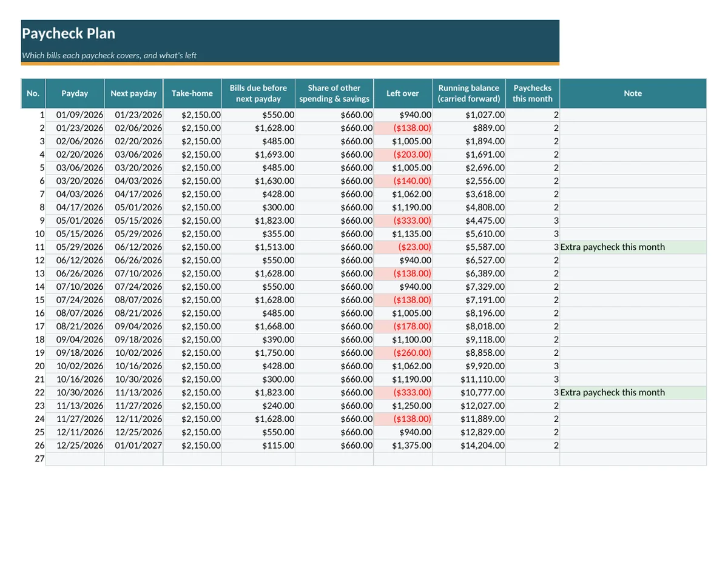The height and width of the screenshot is (562, 728).
Task: Click running balance $5,610.00
Action: click(x=469, y=234)
